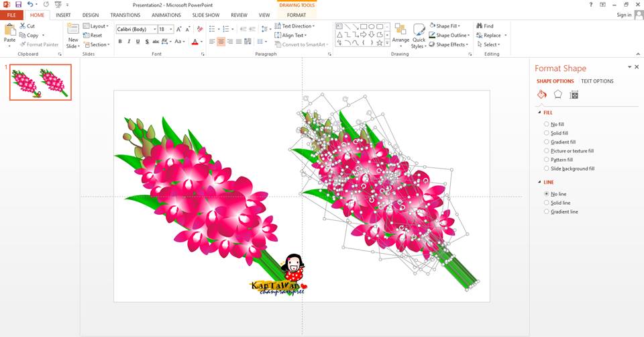The image size is (644, 337).
Task: Select the Solid line option
Action: point(557,203)
